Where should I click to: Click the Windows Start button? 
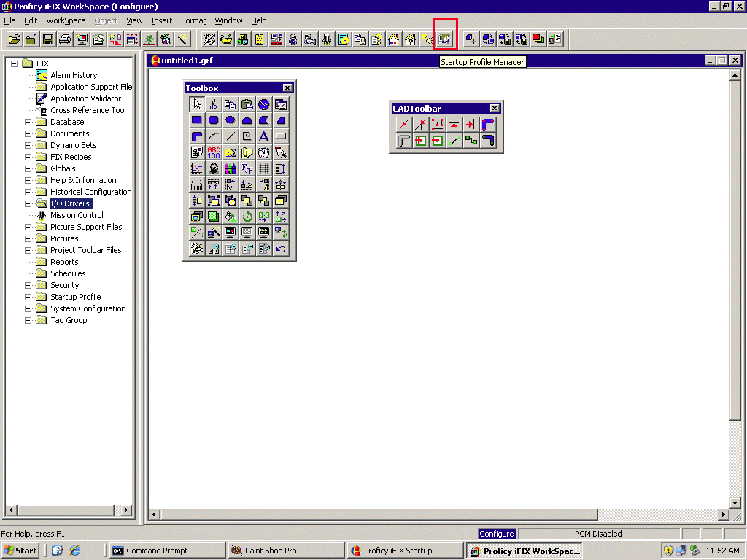20,551
